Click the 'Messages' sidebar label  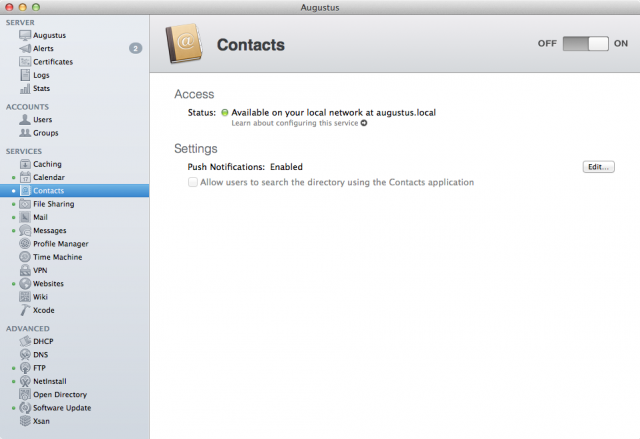pyautogui.click(x=50, y=231)
